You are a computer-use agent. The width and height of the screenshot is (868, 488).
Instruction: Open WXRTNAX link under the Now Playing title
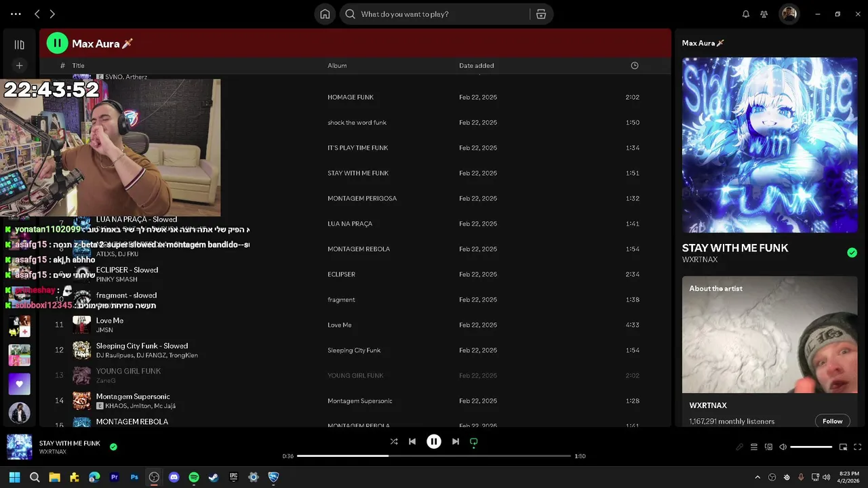[x=700, y=260]
